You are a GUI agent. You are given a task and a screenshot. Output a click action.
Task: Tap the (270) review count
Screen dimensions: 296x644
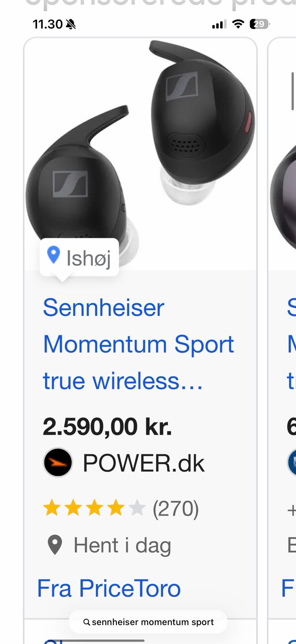coord(176,509)
